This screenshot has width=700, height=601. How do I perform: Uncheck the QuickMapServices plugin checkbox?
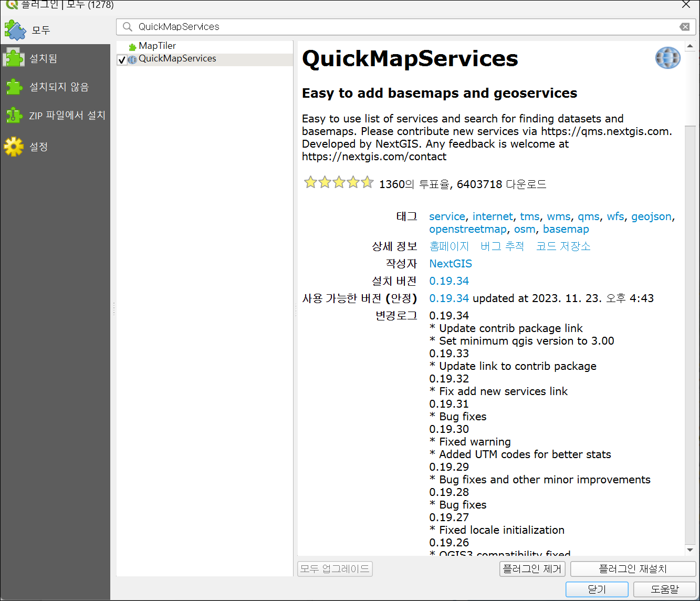click(122, 59)
